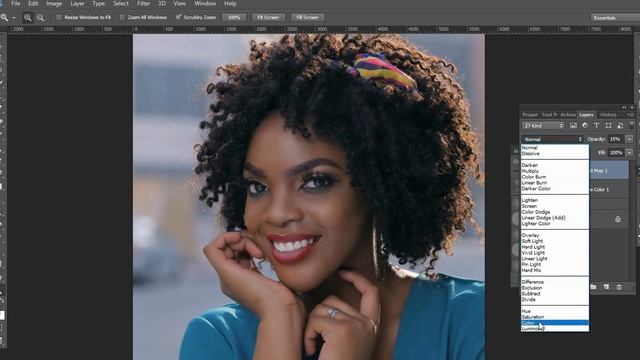
Task: Select the Selective Color 1 layer
Action: coord(609,189)
